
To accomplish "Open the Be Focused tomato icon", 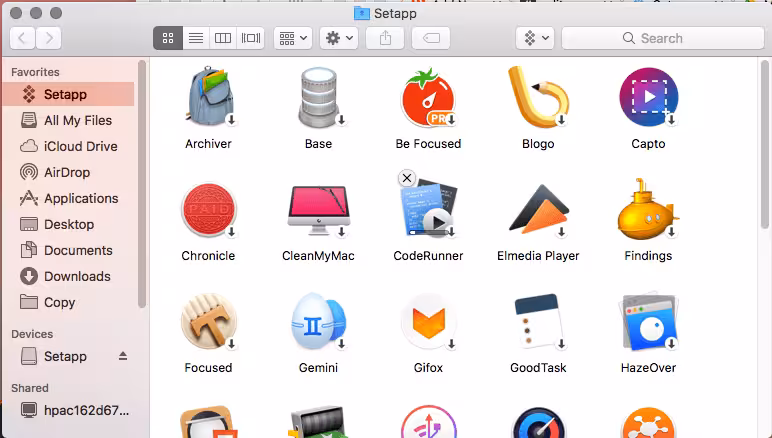I will tap(428, 98).
